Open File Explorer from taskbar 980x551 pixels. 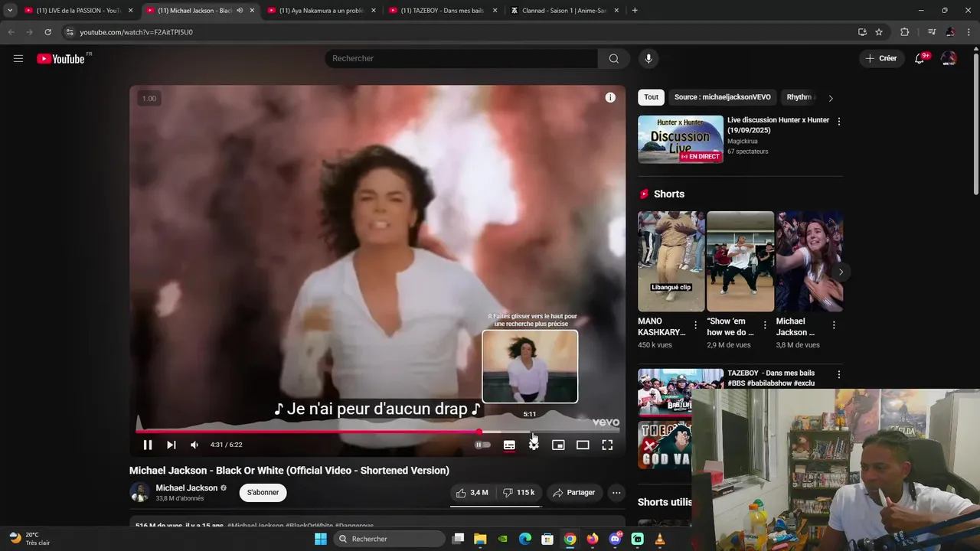coord(480,539)
